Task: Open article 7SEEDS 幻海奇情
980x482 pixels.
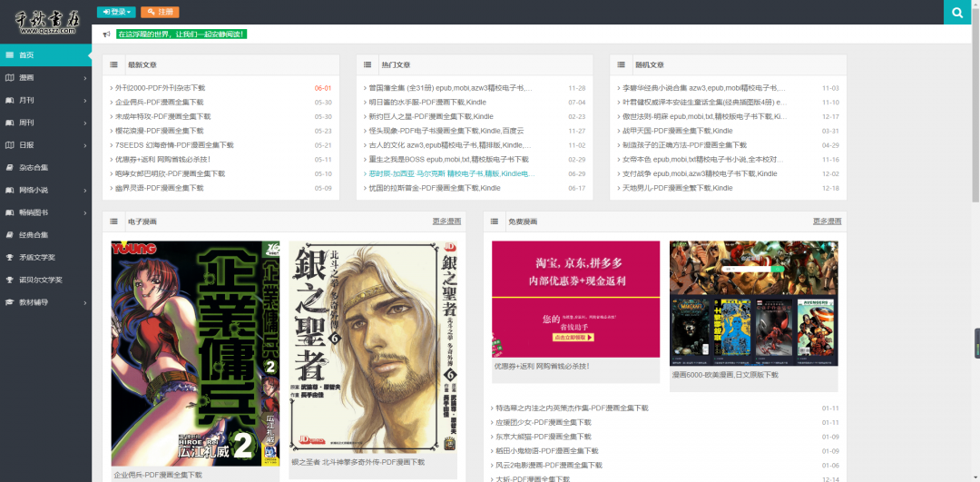Action: 174,145
